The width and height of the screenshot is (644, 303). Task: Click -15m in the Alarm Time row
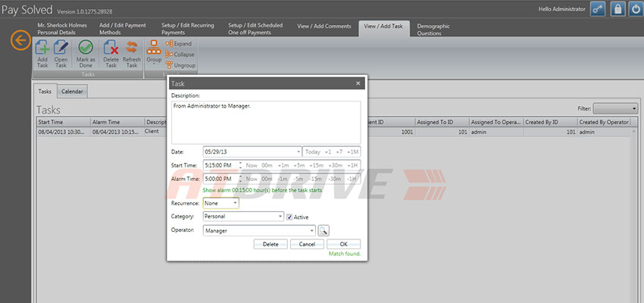click(315, 179)
